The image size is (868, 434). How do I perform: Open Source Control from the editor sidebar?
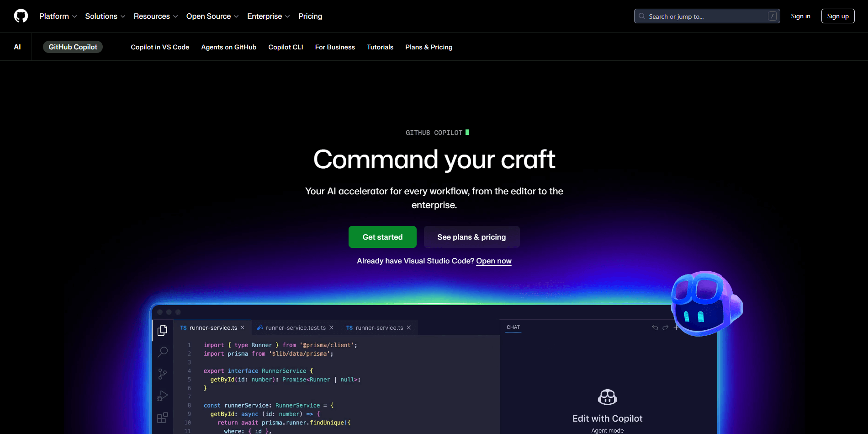pos(162,374)
